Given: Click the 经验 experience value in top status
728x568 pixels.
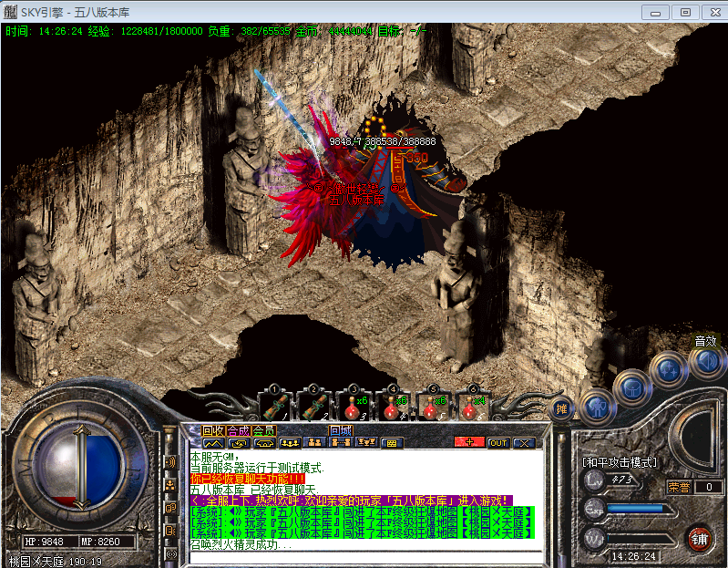Looking at the screenshot, I should pos(145,31).
